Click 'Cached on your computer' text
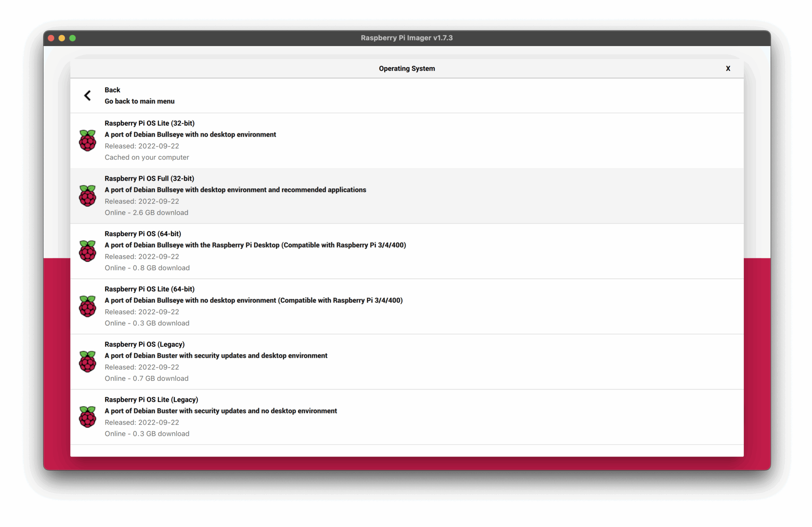Screen dimensions: 812x527 [x=147, y=157]
